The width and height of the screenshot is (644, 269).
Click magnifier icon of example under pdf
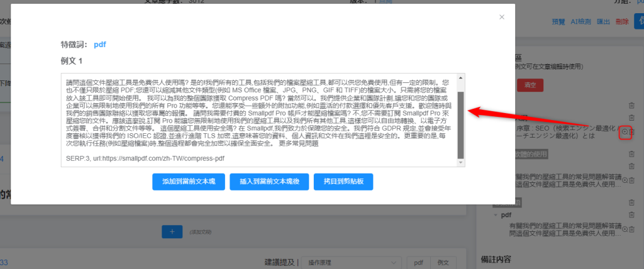tap(625, 229)
